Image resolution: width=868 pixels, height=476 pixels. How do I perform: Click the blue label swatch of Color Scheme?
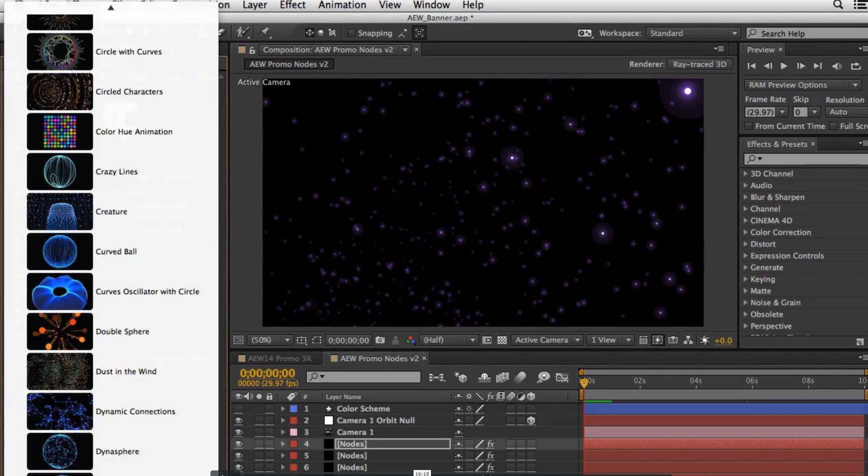pos(294,408)
